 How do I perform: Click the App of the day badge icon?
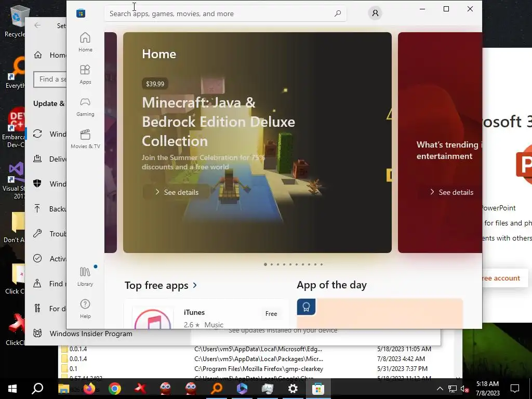(x=306, y=307)
